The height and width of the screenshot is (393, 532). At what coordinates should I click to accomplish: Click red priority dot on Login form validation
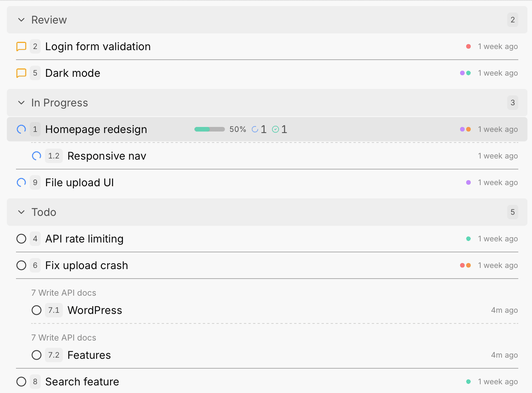[x=468, y=46]
